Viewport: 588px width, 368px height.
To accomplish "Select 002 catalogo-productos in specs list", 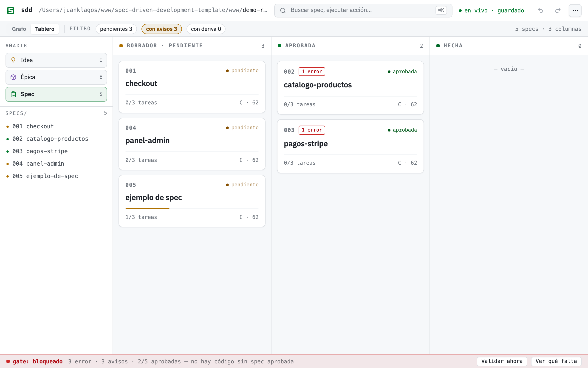I will [x=56, y=139].
